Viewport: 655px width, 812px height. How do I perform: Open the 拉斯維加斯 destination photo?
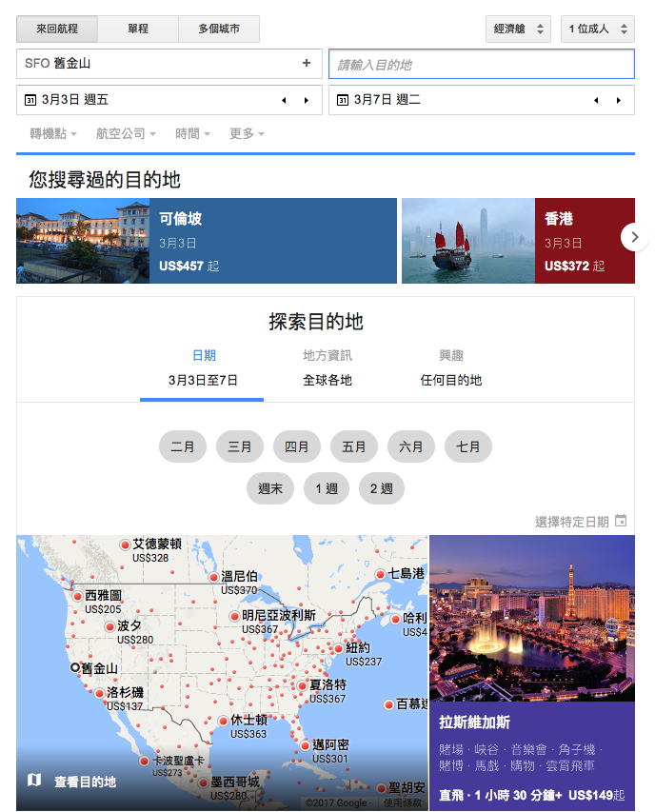[x=532, y=619]
